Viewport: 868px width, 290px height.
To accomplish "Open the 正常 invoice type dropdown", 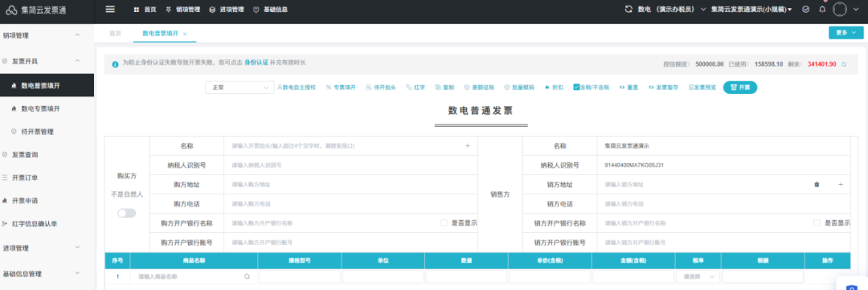I will click(240, 88).
